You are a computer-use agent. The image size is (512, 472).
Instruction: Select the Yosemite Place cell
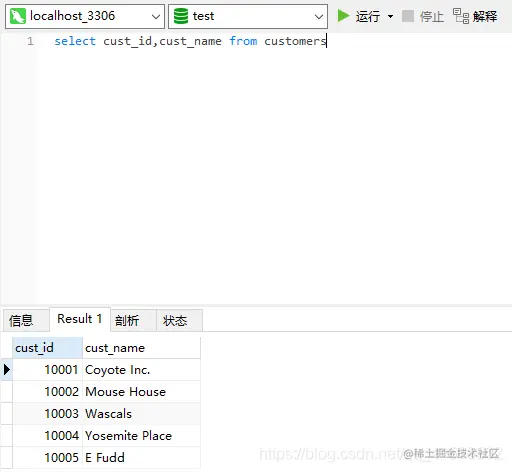141,436
